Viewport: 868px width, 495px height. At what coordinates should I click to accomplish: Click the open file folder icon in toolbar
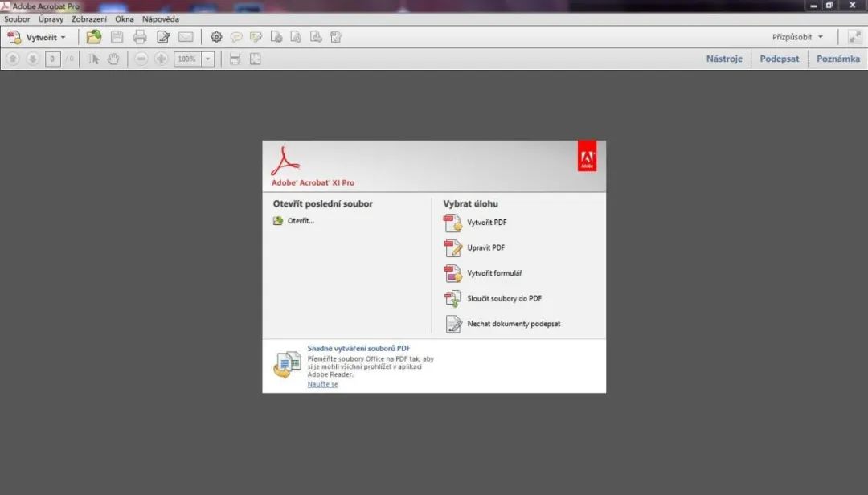tap(94, 36)
